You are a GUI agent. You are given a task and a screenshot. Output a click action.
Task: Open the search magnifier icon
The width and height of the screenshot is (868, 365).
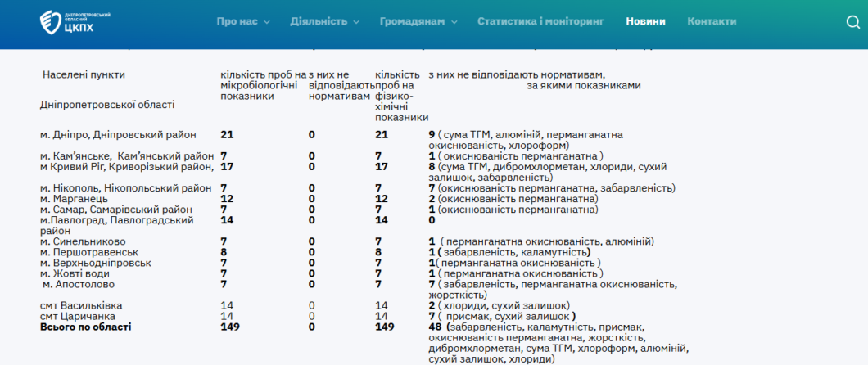[x=852, y=22]
